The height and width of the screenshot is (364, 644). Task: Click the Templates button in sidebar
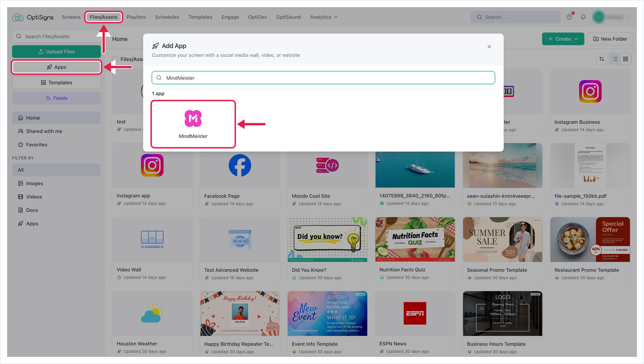pyautogui.click(x=56, y=83)
